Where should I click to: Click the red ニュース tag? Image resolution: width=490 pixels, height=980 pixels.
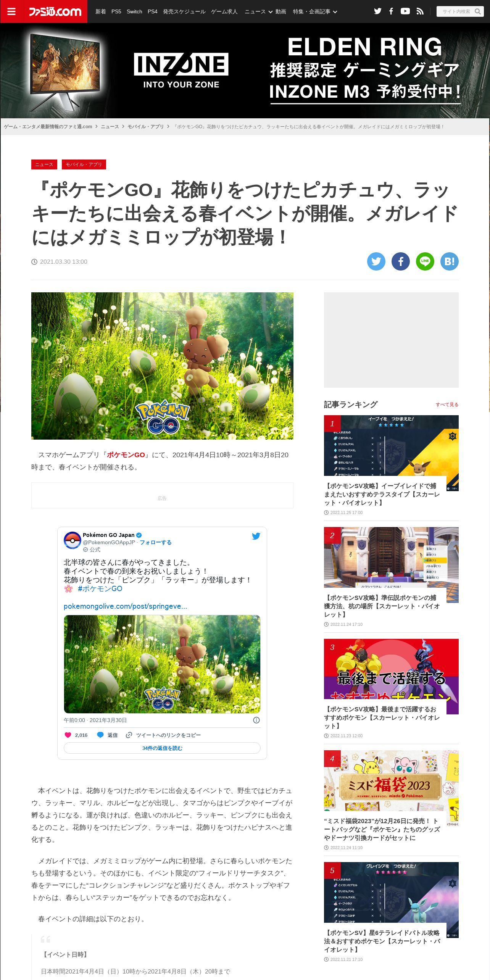pos(44,164)
